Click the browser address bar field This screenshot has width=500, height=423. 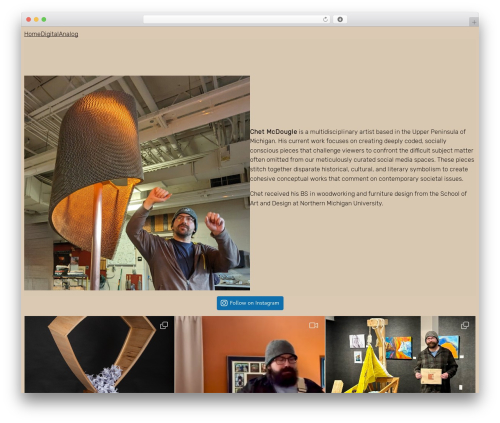237,20
